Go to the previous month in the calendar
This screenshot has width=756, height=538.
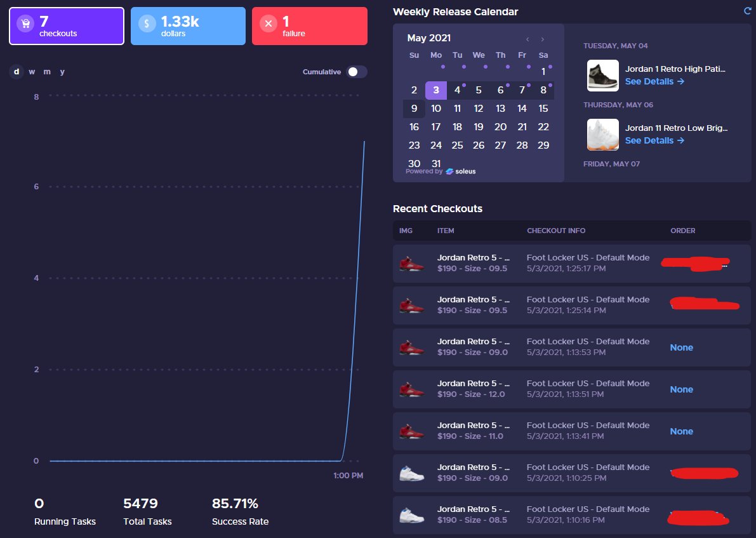tap(527, 39)
